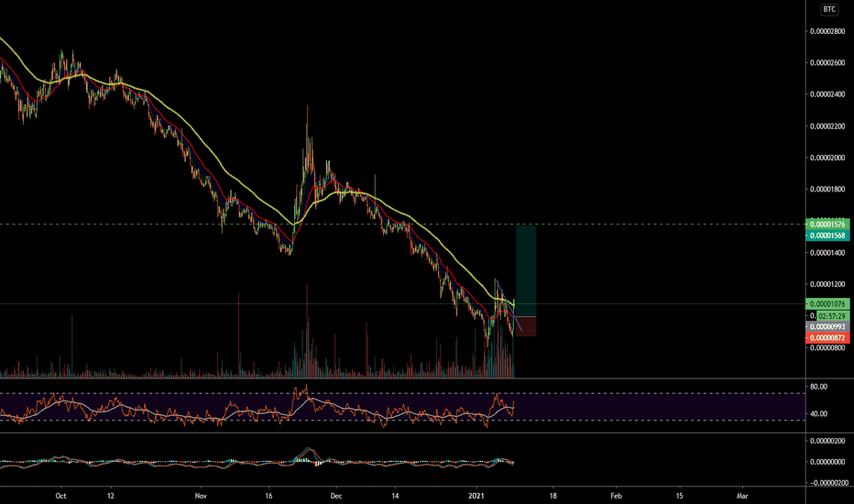
Task: Click the Feb label on time axis
Action: point(616,496)
